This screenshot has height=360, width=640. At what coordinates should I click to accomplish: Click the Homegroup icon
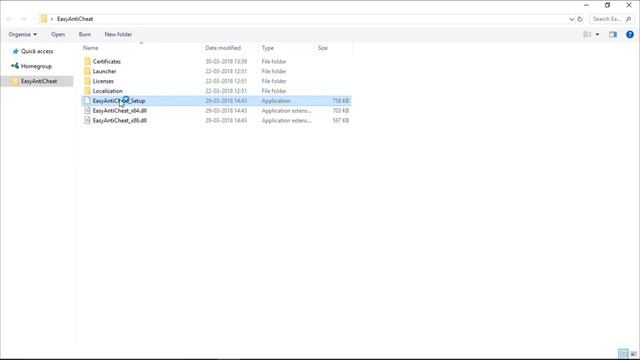pos(15,66)
